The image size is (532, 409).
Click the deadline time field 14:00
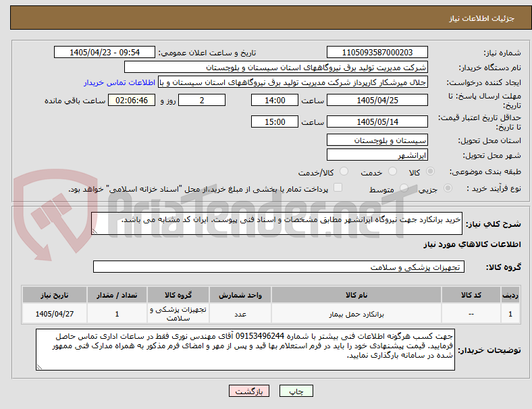click(x=275, y=101)
